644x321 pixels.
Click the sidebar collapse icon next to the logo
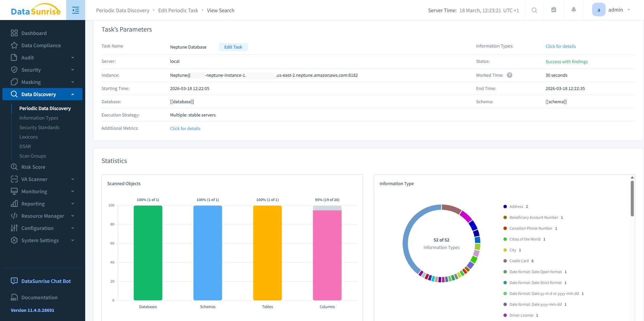point(75,10)
